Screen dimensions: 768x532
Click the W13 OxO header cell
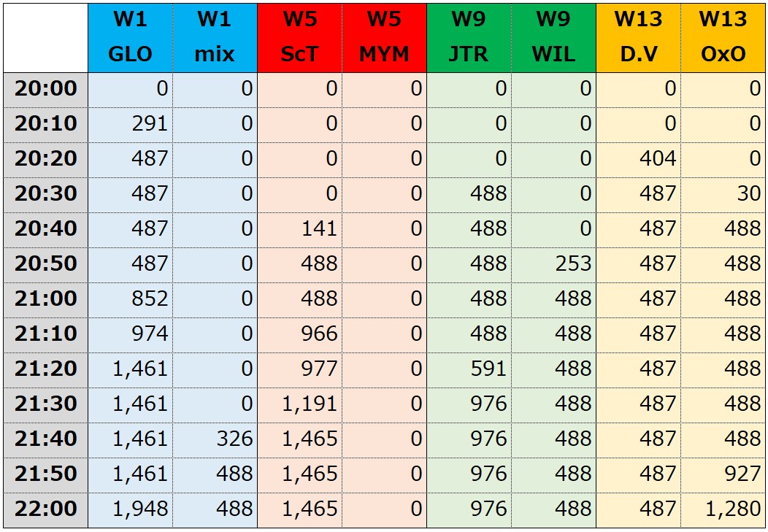pyautogui.click(x=723, y=38)
